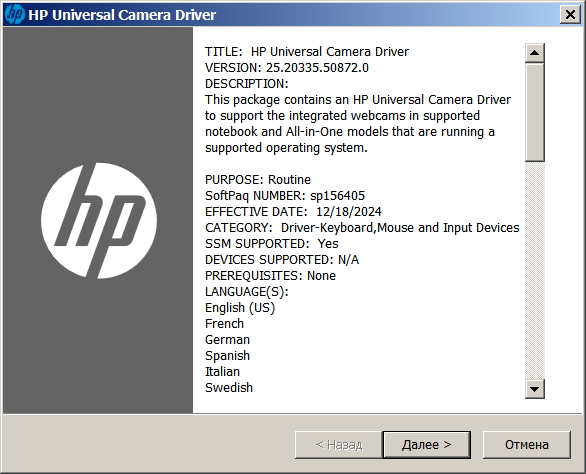The width and height of the screenshot is (586, 474).
Task: Click the PURPOSE: Routine line
Action: click(x=258, y=180)
